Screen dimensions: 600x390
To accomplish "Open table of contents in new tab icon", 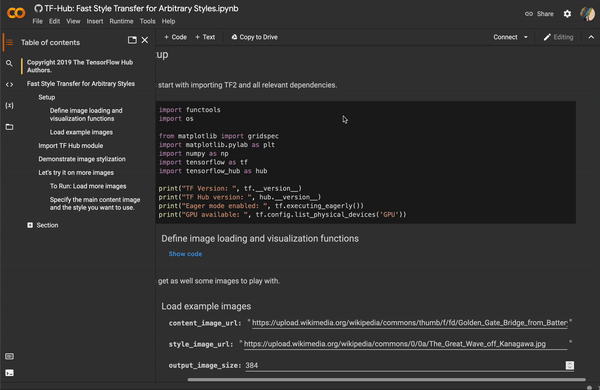I will click(132, 40).
